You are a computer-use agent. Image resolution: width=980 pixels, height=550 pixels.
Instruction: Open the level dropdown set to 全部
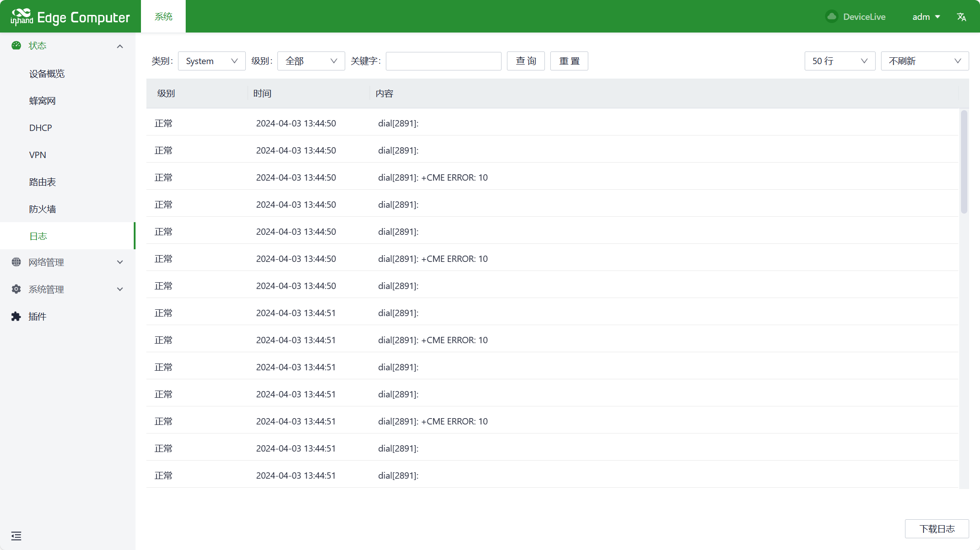311,61
